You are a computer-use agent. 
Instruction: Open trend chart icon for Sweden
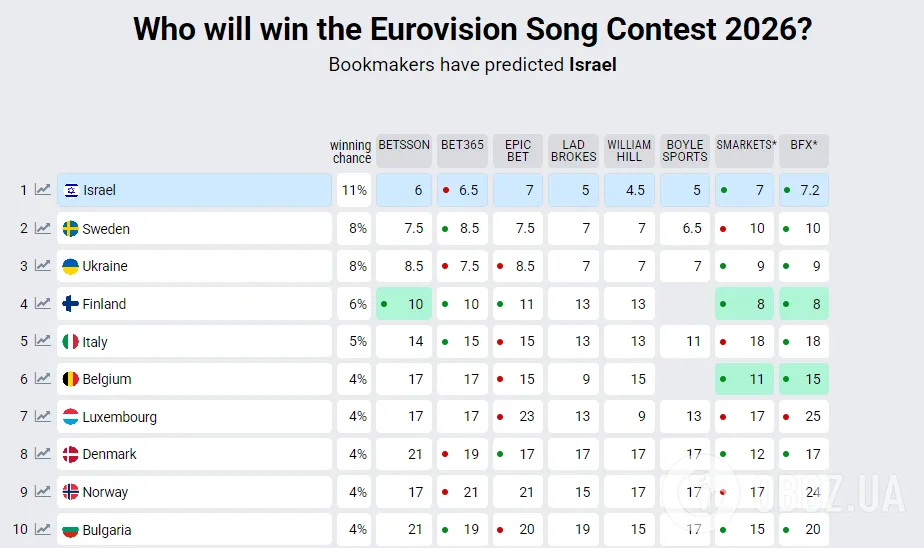pyautogui.click(x=42, y=228)
